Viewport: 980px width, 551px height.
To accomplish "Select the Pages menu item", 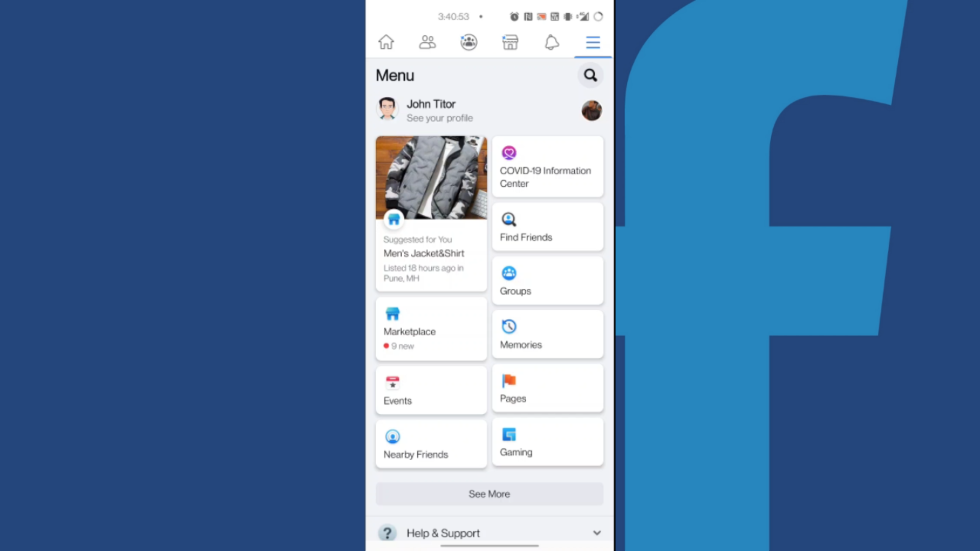I will click(x=547, y=389).
